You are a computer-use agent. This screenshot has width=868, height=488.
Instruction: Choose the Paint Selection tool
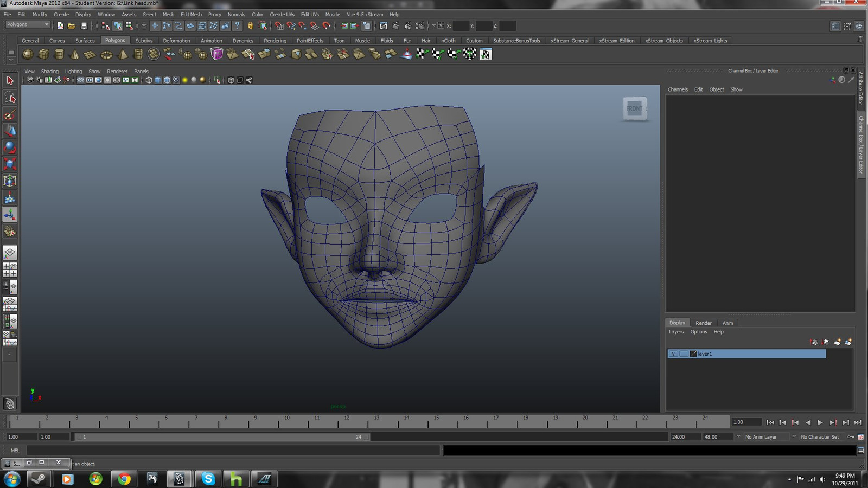click(x=10, y=114)
